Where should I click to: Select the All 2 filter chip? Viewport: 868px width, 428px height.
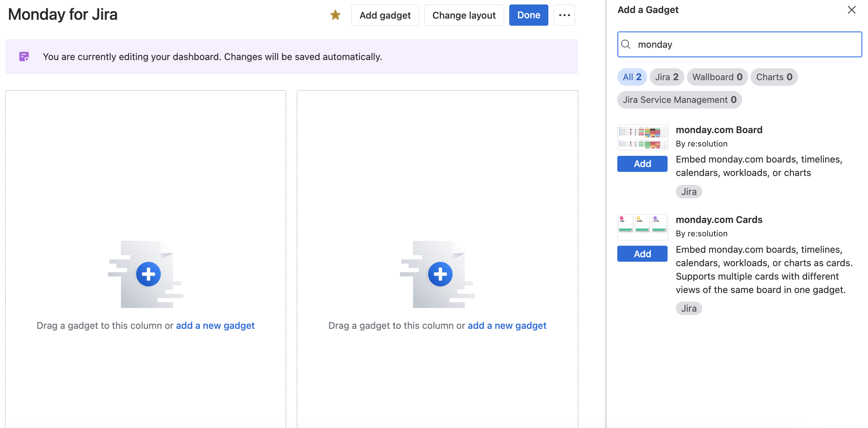pyautogui.click(x=632, y=77)
